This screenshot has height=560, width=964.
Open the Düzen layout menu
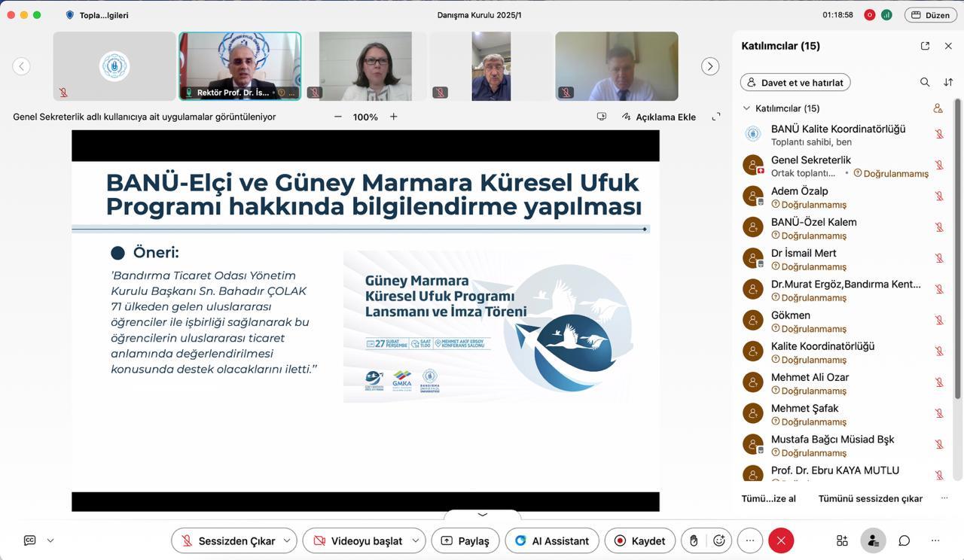931,15
